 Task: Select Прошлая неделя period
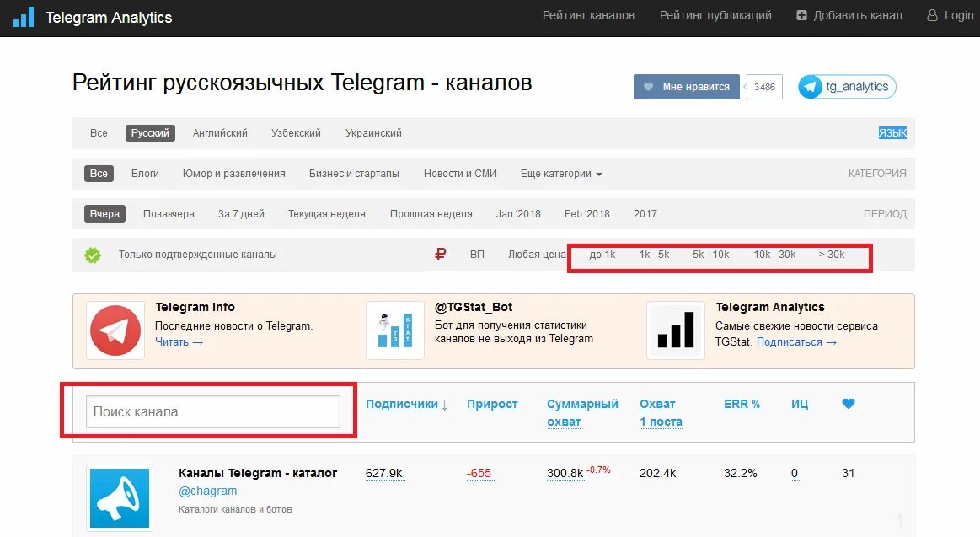coord(431,214)
